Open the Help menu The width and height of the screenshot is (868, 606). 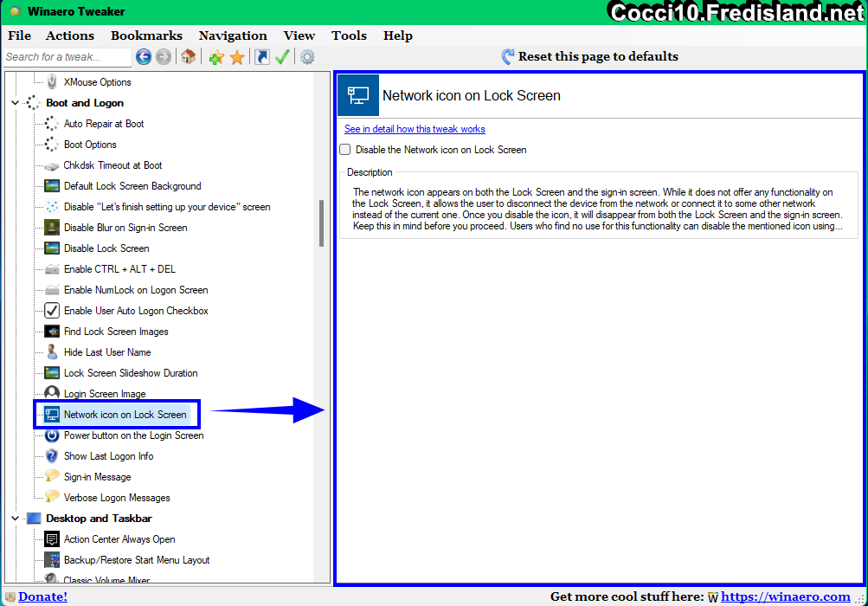(397, 35)
